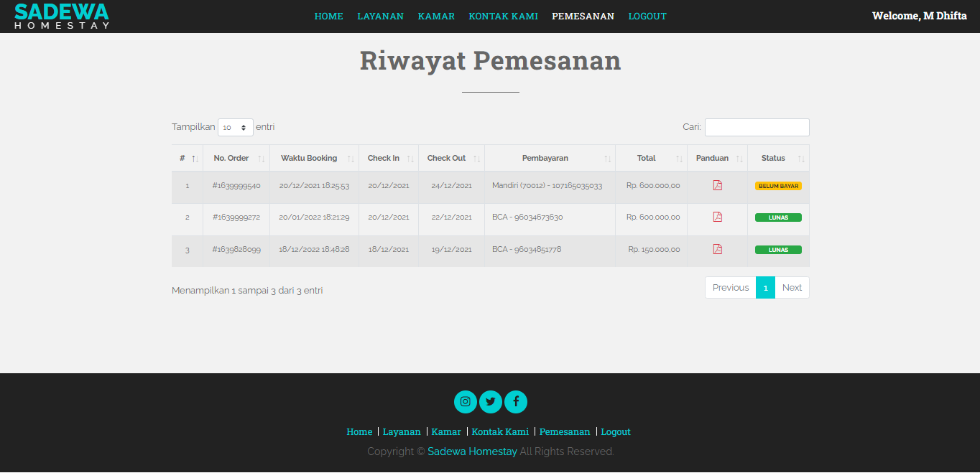Toggle sorting on the Status column
The width and height of the screenshot is (980, 473).
[x=773, y=158]
